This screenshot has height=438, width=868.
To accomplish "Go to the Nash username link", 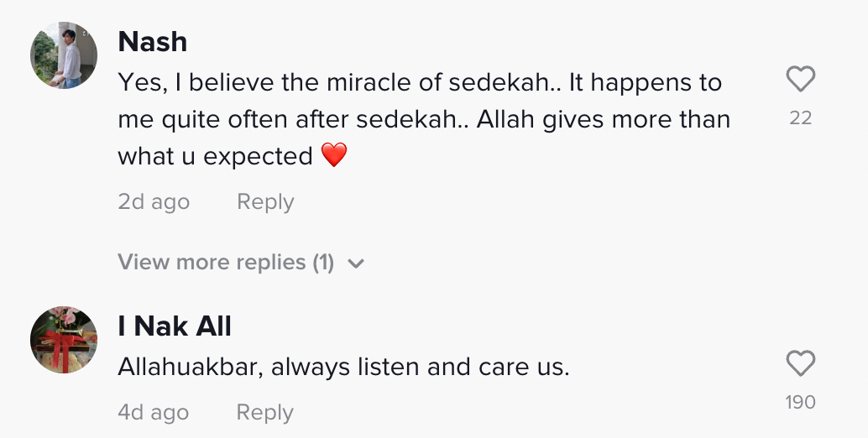I will [152, 41].
